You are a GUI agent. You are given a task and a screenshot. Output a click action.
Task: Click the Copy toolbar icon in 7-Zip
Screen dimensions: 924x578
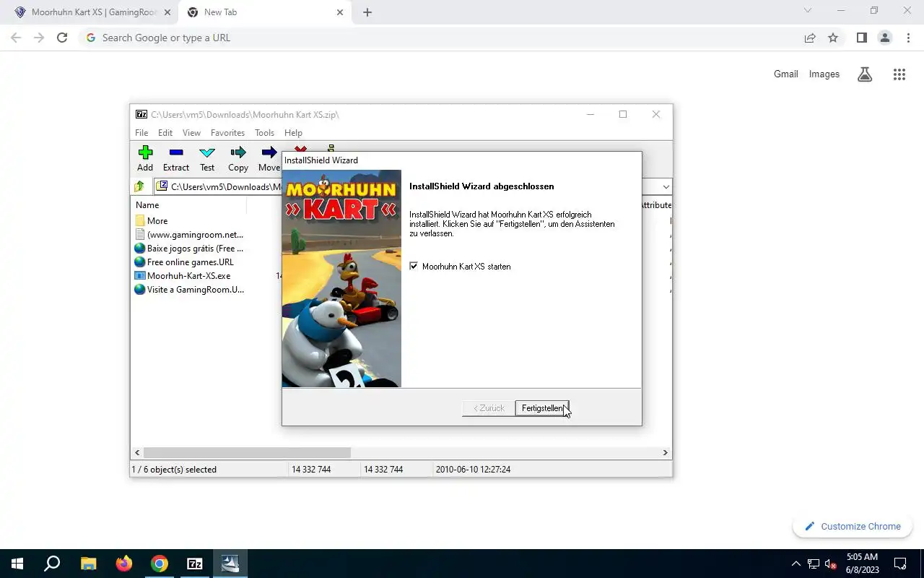238,158
